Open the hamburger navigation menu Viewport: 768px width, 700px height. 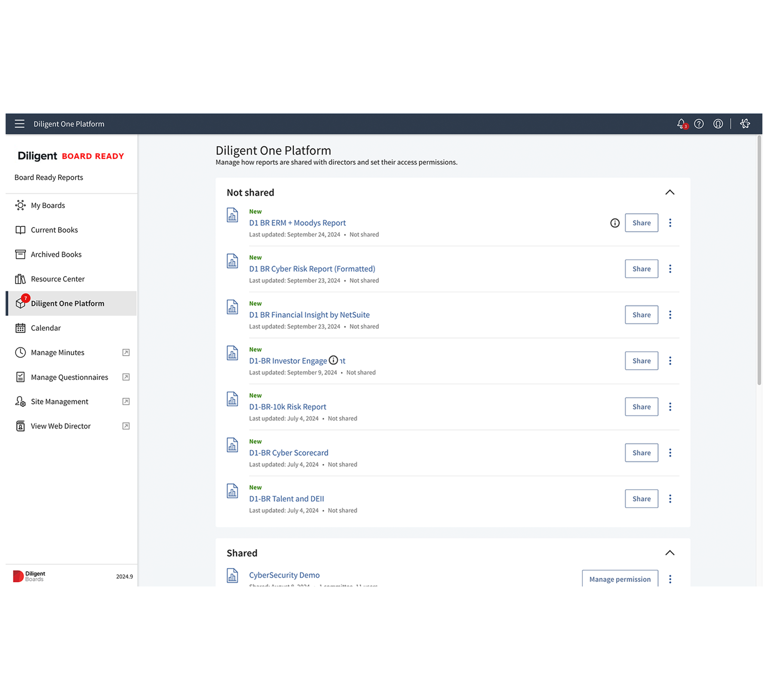click(19, 124)
